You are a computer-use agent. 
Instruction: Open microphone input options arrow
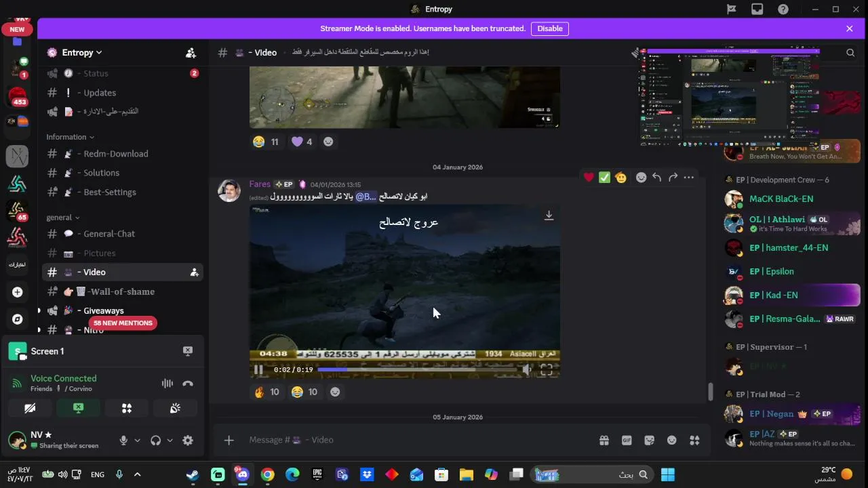pyautogui.click(x=137, y=441)
